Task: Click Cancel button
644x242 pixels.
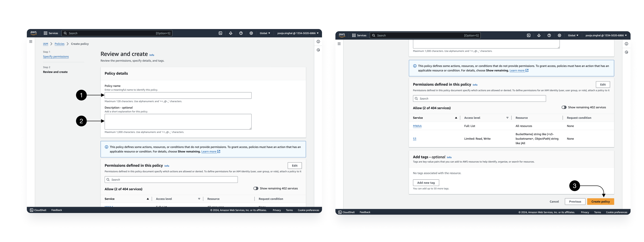Action: pos(554,202)
